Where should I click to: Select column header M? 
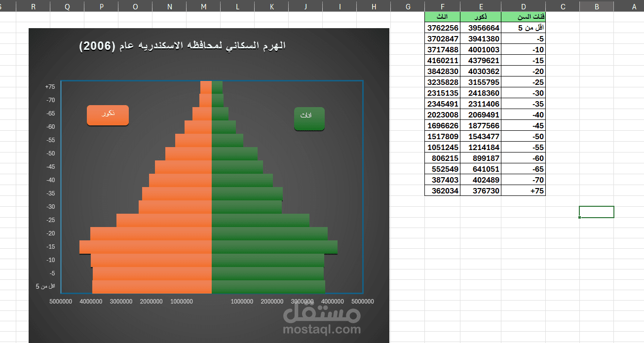pos(203,6)
